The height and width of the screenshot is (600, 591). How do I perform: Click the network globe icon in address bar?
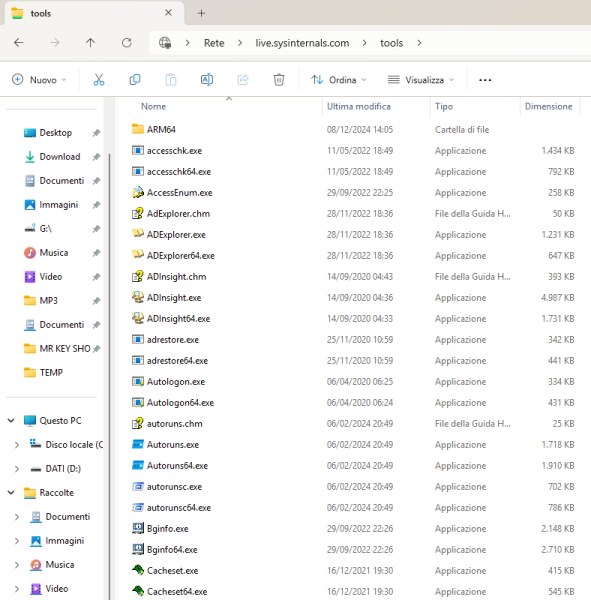point(165,42)
